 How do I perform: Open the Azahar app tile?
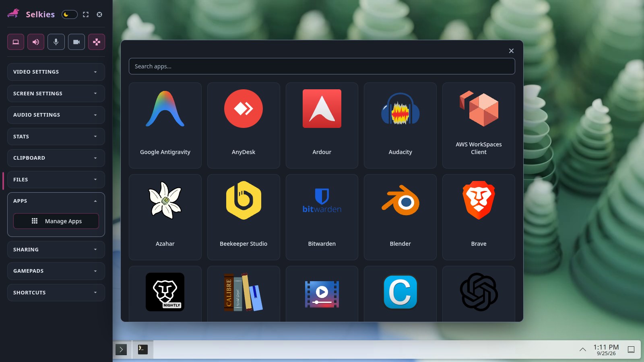(165, 217)
